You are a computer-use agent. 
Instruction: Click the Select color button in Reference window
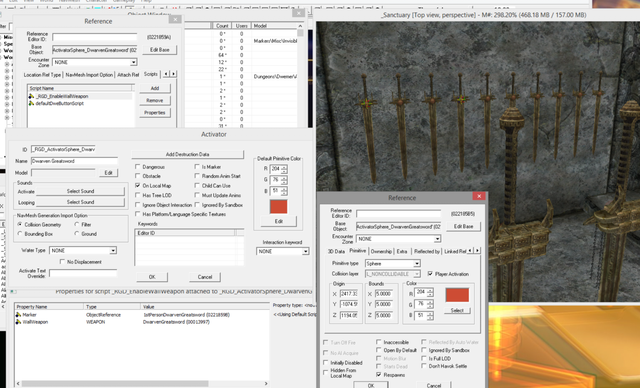coord(457,310)
